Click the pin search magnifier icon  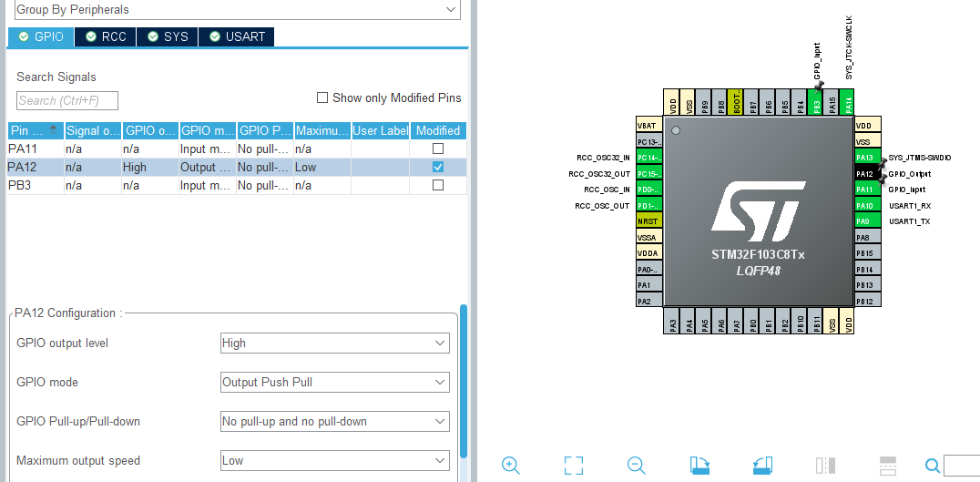933,466
